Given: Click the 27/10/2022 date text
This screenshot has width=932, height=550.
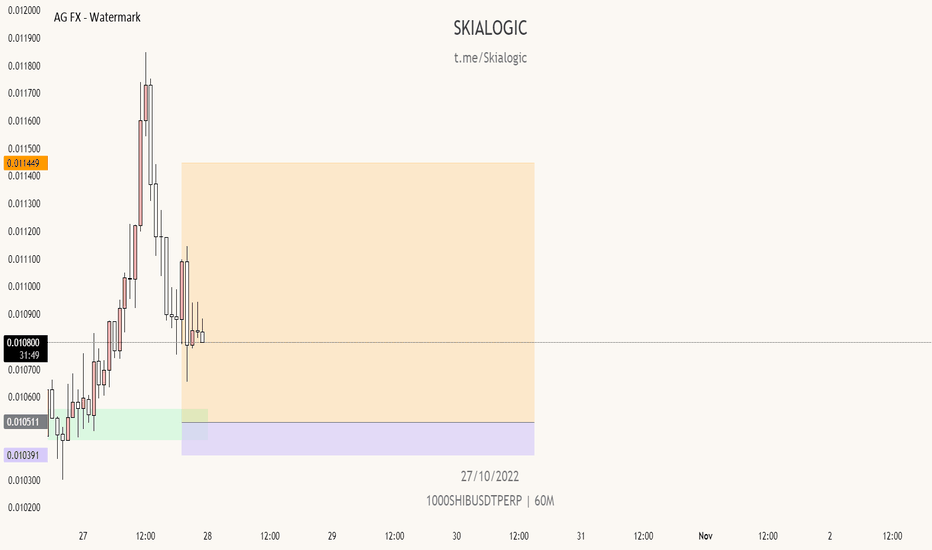Looking at the screenshot, I should pyautogui.click(x=490, y=476).
